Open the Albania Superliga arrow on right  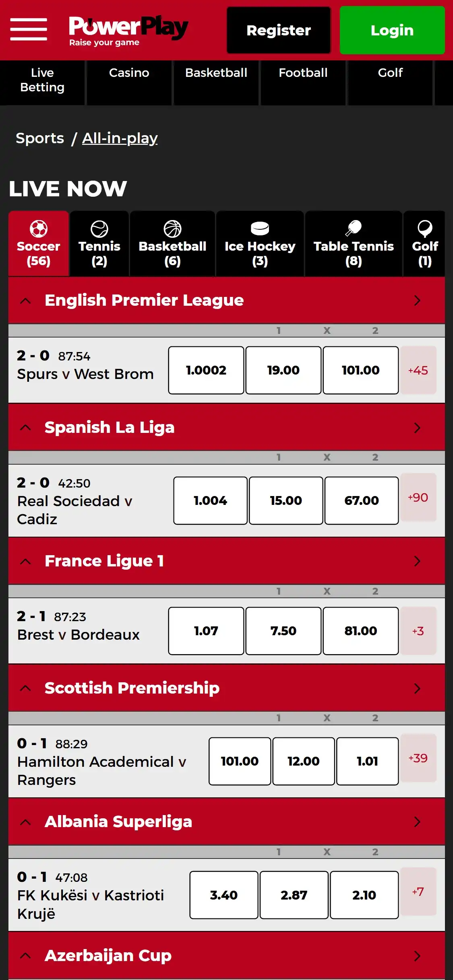pos(417,822)
